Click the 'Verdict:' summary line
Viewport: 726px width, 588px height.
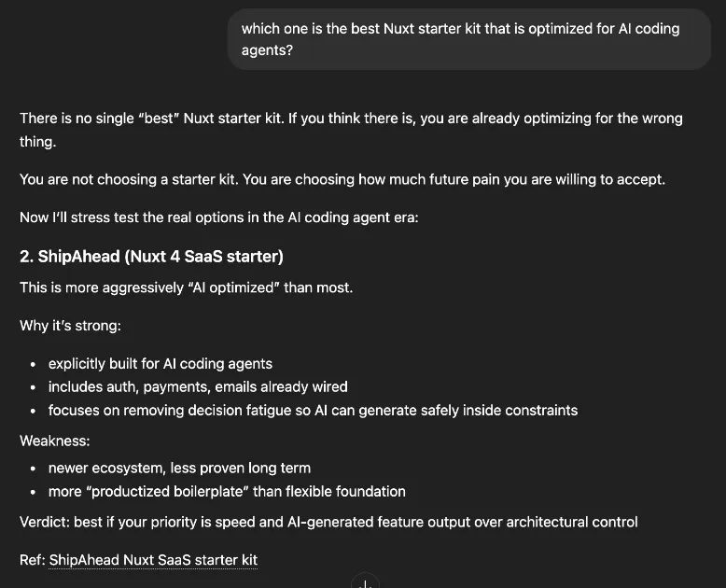[328, 523]
